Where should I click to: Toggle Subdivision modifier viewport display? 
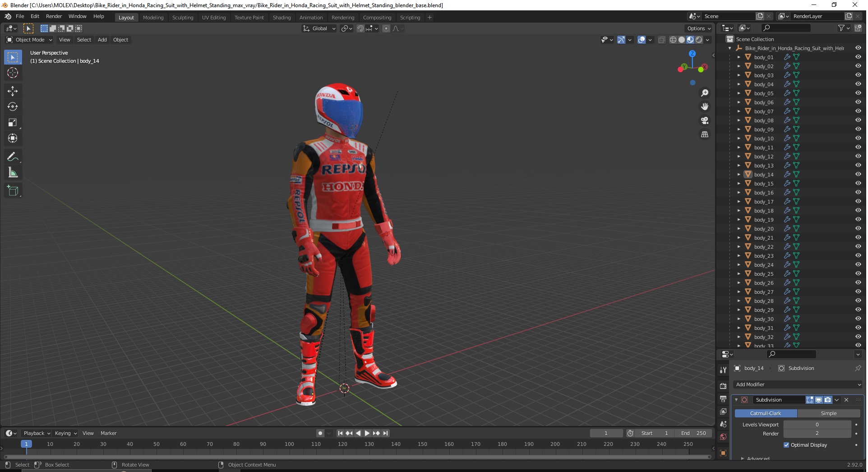[818, 400]
